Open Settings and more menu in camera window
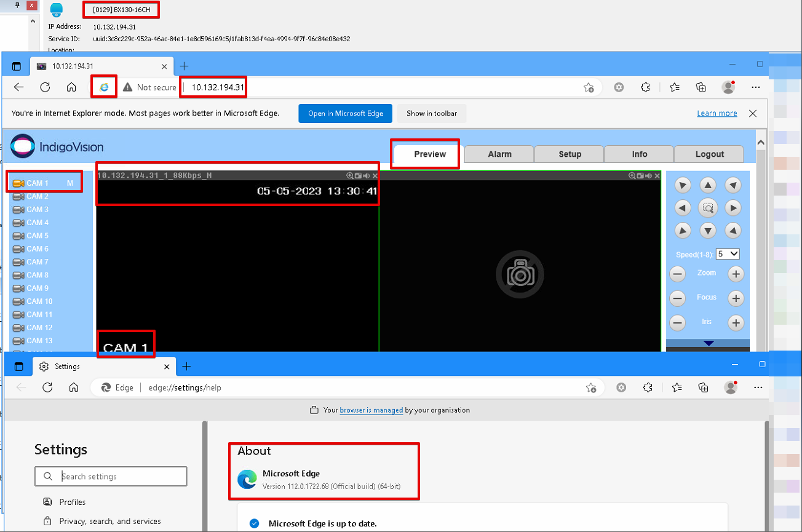Image resolution: width=802 pixels, height=532 pixels. (756, 87)
